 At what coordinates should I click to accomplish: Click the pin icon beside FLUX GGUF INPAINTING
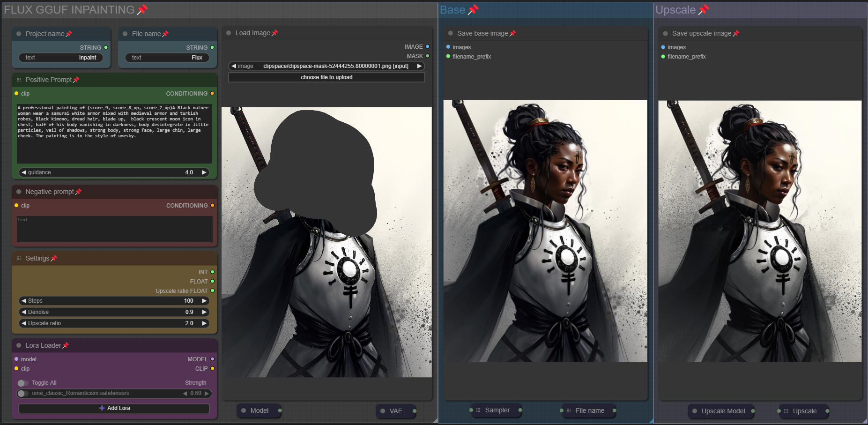[x=143, y=9]
